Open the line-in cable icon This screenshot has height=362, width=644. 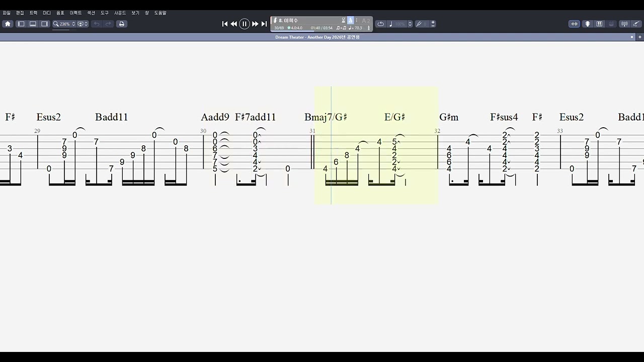(x=636, y=24)
